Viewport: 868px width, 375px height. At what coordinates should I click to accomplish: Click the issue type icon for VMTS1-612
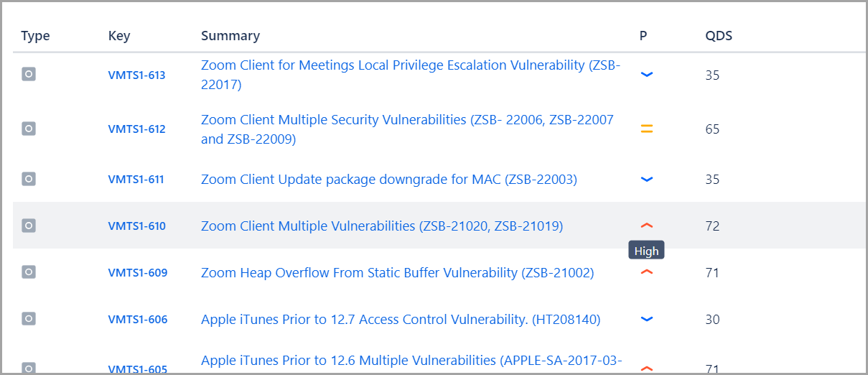29,128
